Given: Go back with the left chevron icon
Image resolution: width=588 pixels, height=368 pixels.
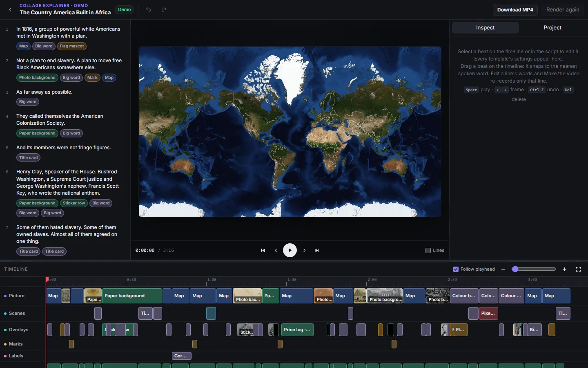Looking at the screenshot, I should click(x=10, y=9).
